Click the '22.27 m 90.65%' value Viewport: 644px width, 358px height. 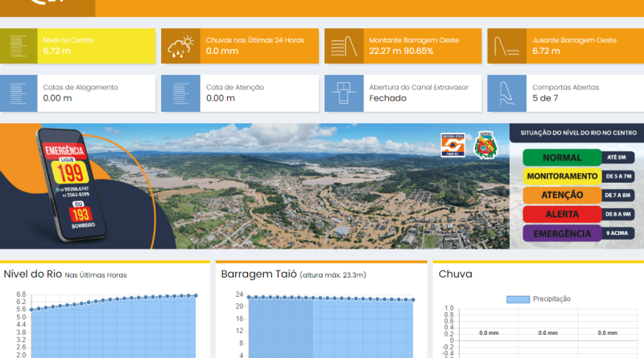click(x=401, y=51)
